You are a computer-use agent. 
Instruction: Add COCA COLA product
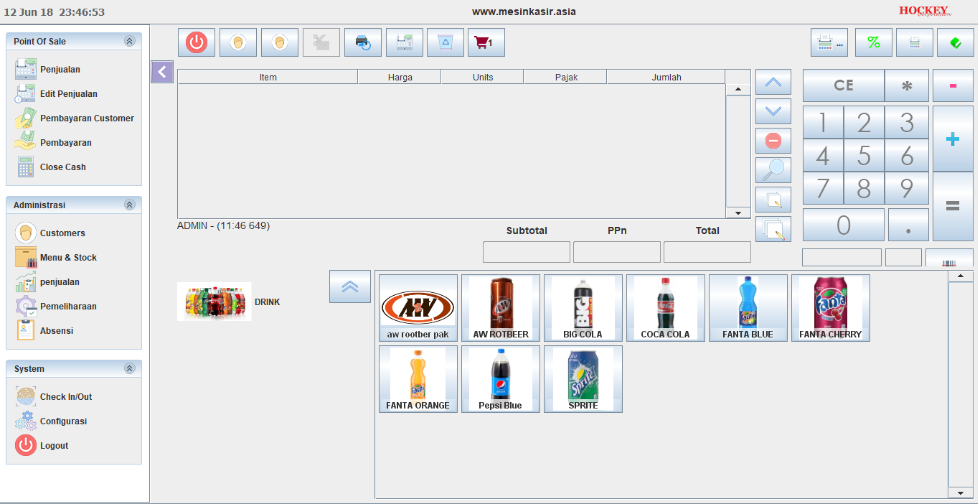coord(666,308)
